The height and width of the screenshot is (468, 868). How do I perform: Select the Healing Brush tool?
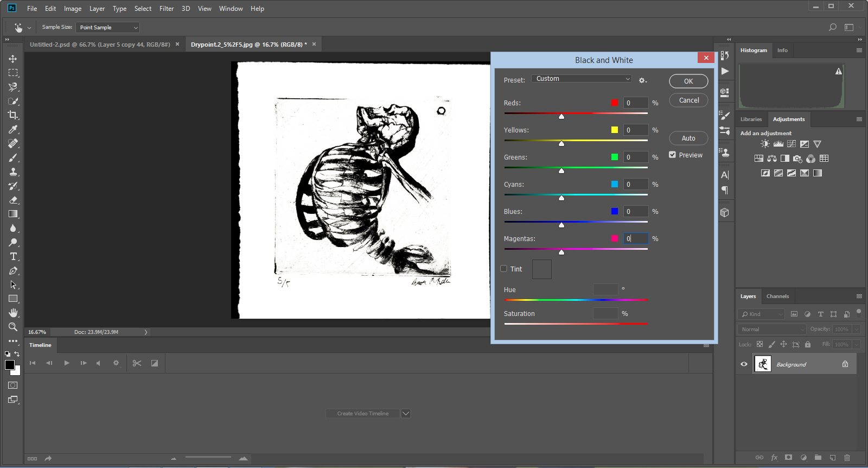pos(13,143)
